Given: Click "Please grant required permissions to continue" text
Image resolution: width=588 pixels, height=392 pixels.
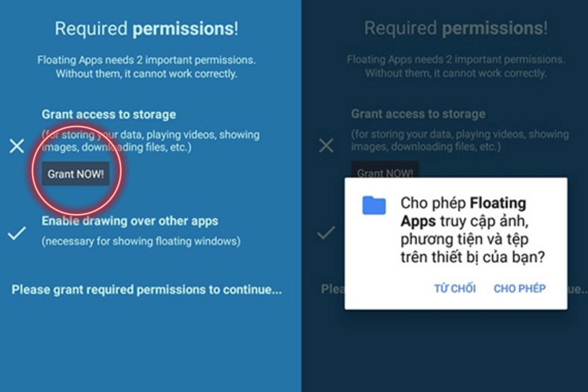Looking at the screenshot, I should (x=147, y=290).
